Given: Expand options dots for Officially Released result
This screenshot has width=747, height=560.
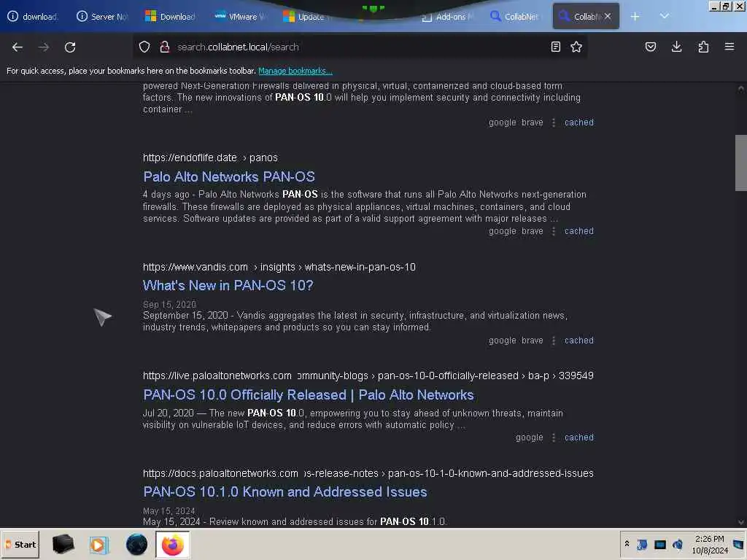Looking at the screenshot, I should click(554, 437).
